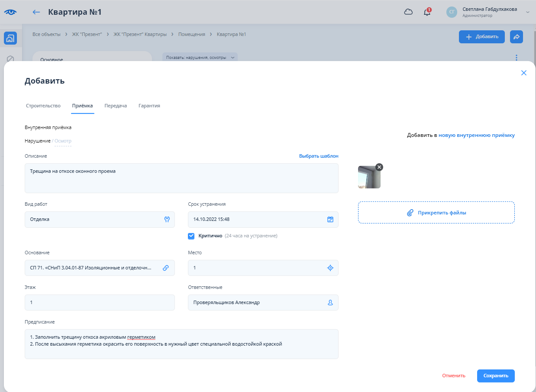Screen dimensions: 536x392
Task: Open the user profile dropdown for Светлана Габдулхакова
Action: 489,12
